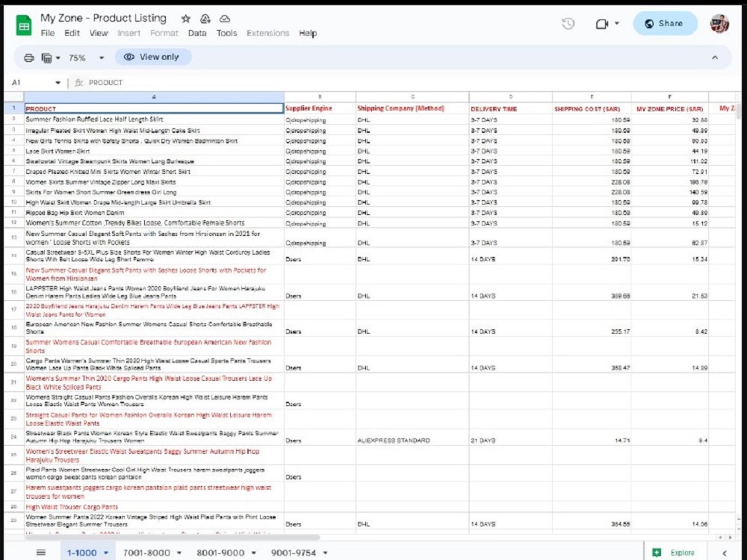747x560 pixels.
Task: Hide the toolbar with the chevron
Action: pyautogui.click(x=715, y=57)
